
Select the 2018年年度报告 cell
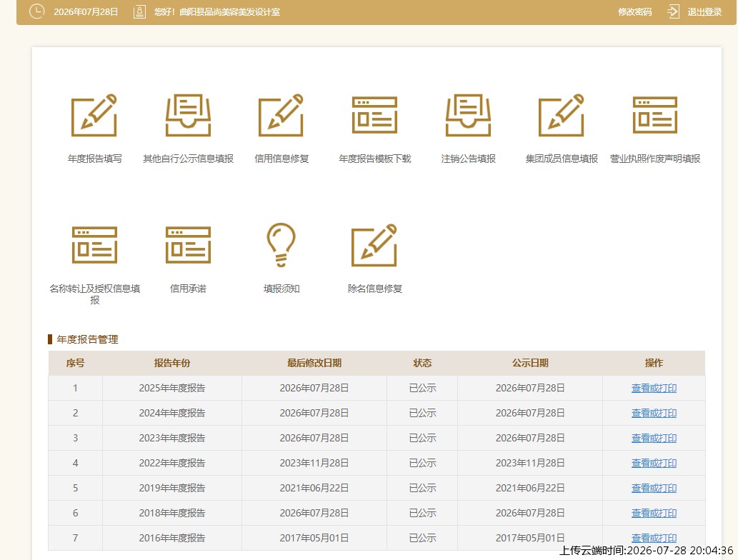click(x=172, y=512)
